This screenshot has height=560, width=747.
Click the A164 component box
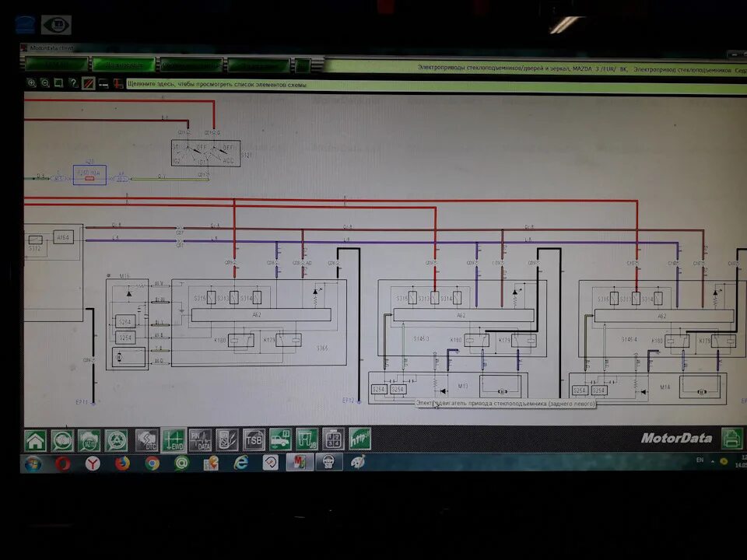point(63,237)
